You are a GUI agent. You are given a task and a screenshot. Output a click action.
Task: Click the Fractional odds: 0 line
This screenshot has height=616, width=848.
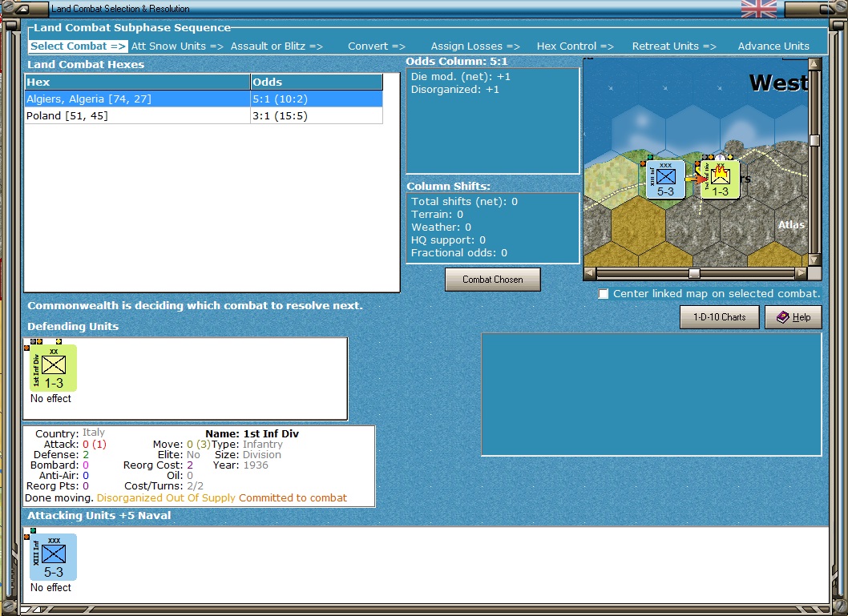tap(459, 253)
